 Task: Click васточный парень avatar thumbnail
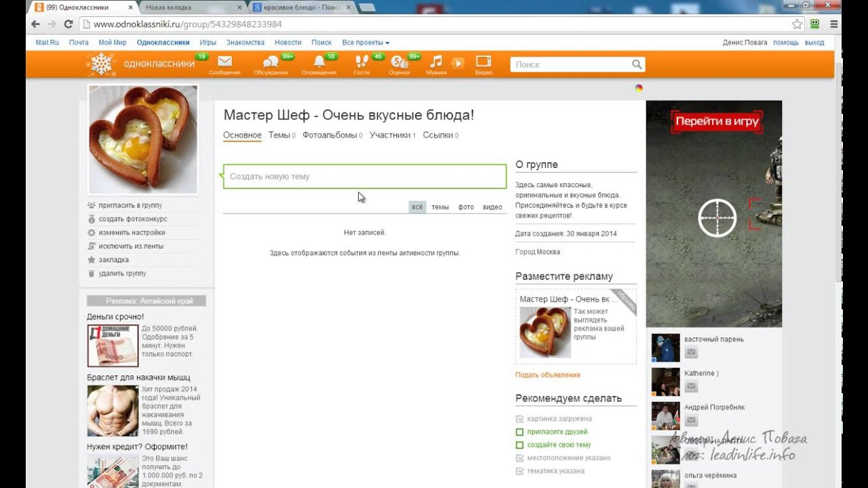point(665,348)
